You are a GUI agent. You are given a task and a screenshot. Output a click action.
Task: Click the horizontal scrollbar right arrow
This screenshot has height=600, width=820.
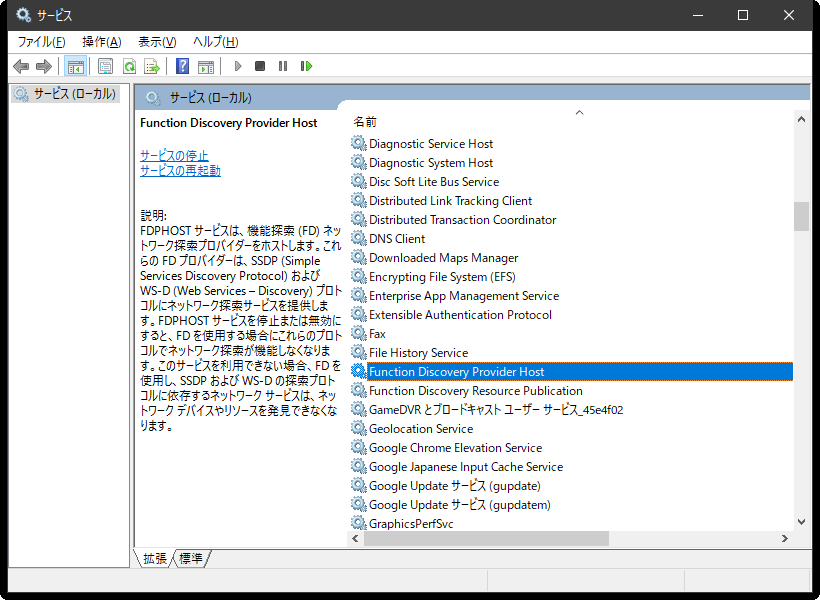click(x=784, y=538)
